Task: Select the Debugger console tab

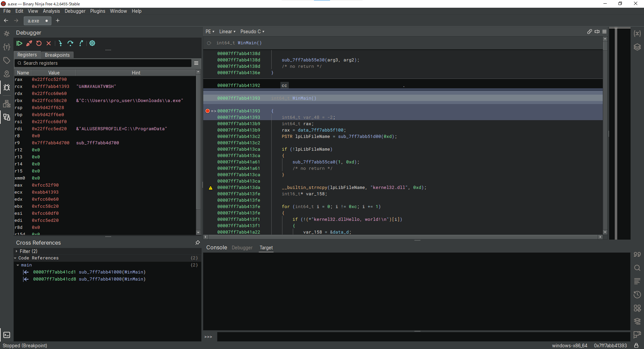Action: (242, 248)
